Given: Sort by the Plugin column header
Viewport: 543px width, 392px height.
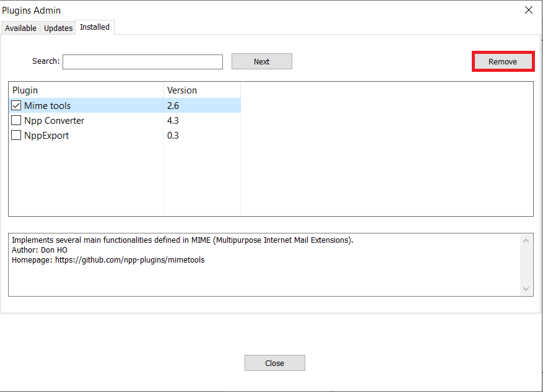Looking at the screenshot, I should click(x=85, y=90).
